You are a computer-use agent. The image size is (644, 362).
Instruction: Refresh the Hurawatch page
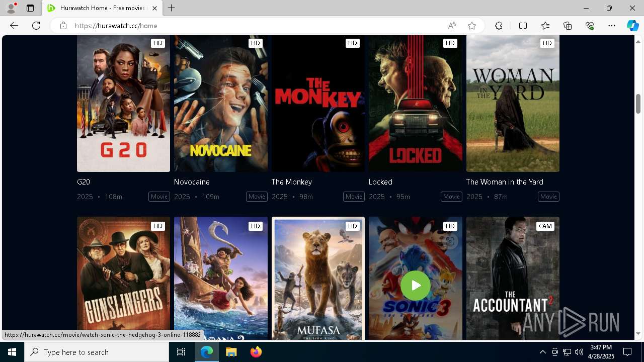pos(36,26)
